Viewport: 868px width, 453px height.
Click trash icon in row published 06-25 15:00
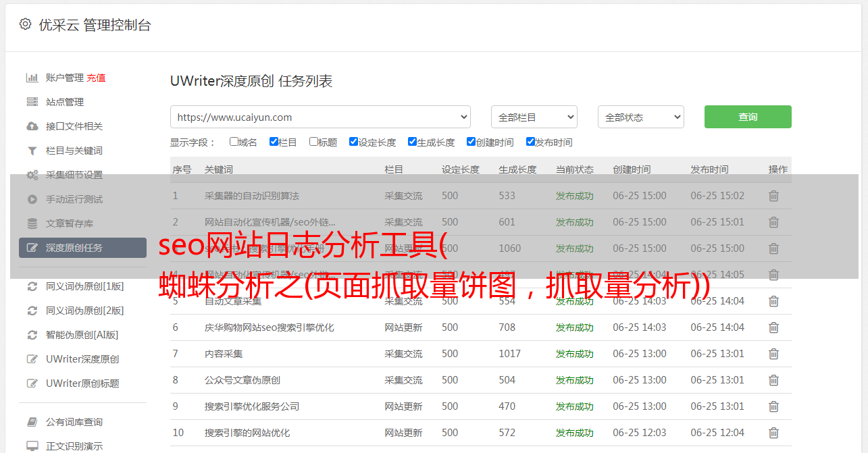pyautogui.click(x=774, y=248)
